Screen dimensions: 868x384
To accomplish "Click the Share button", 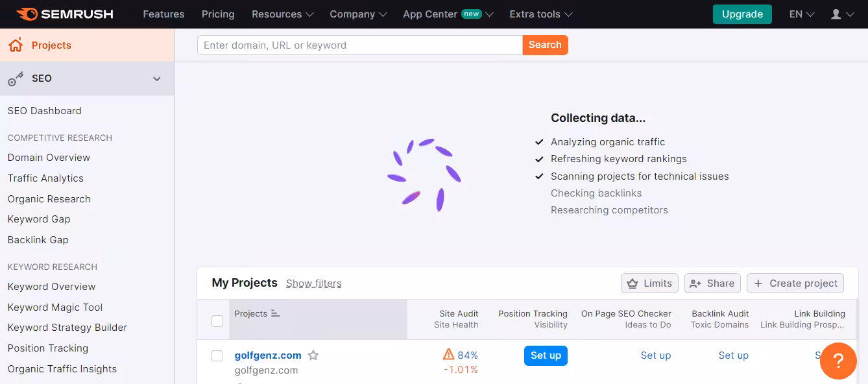I will [712, 283].
